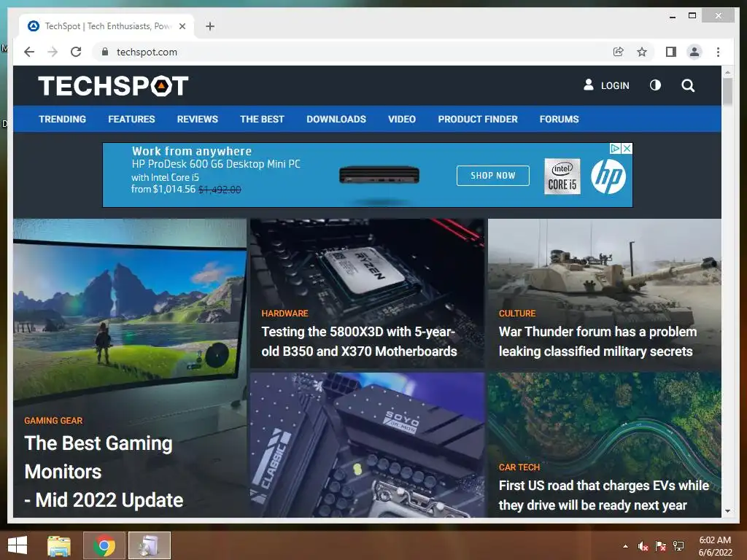Open War Thunder forum article
Viewport: 747px width, 560px height.
coord(597,341)
